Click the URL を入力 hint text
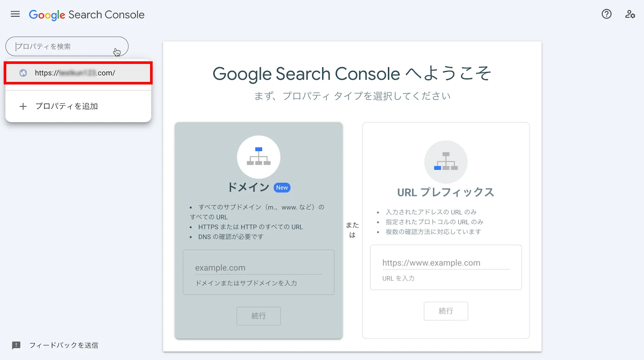 (x=398, y=278)
